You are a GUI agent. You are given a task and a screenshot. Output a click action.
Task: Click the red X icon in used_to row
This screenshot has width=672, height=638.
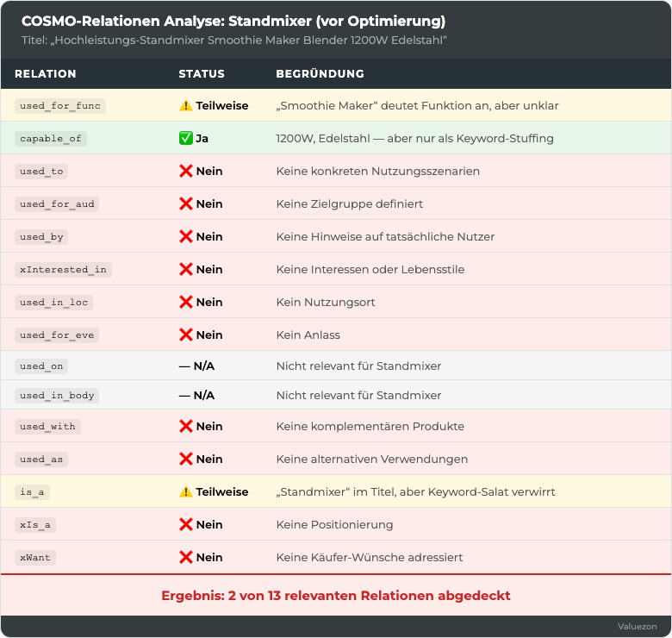(x=185, y=171)
